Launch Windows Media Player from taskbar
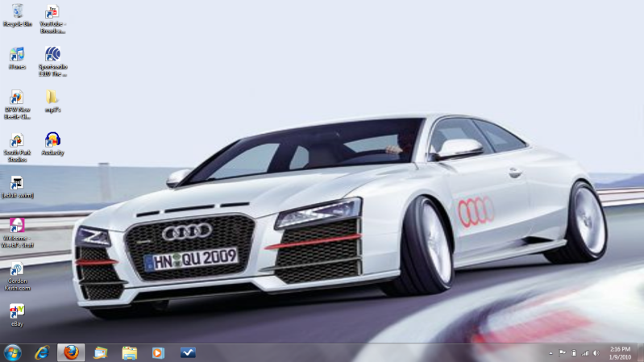644x362 pixels. pos(158,352)
